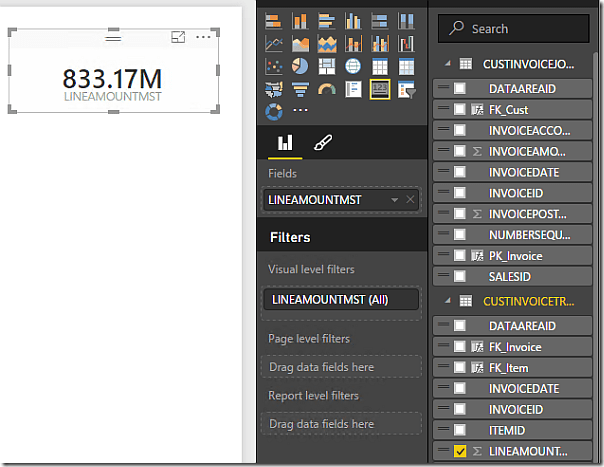This screenshot has width=604, height=467.
Task: Switch to the Format paintbrush tab
Action: click(322, 143)
